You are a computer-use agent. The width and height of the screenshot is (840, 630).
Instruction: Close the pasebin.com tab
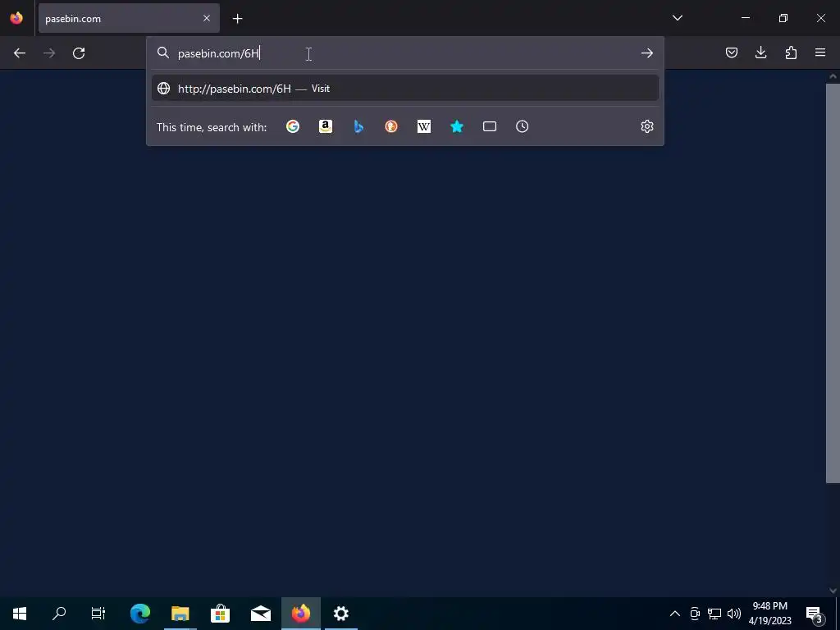click(207, 18)
